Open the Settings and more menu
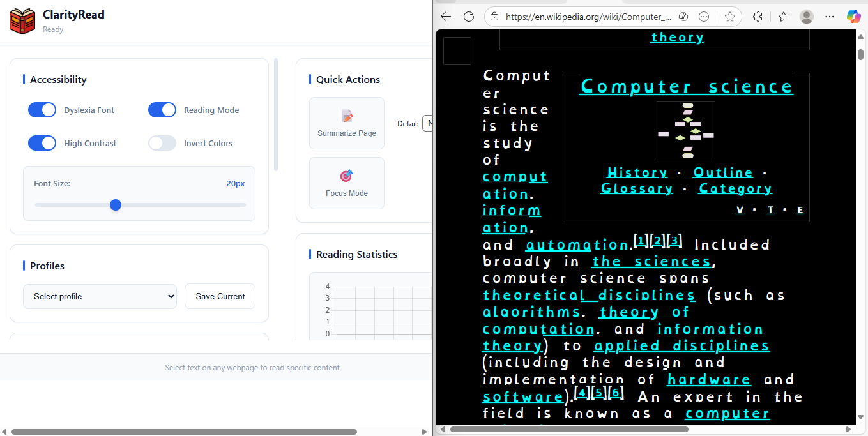Screen dimensions: 868x436 click(830, 17)
